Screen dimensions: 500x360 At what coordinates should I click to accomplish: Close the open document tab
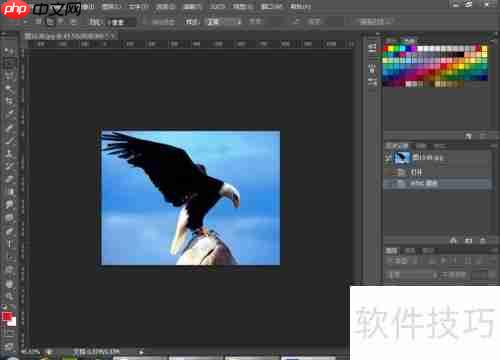[x=113, y=36]
